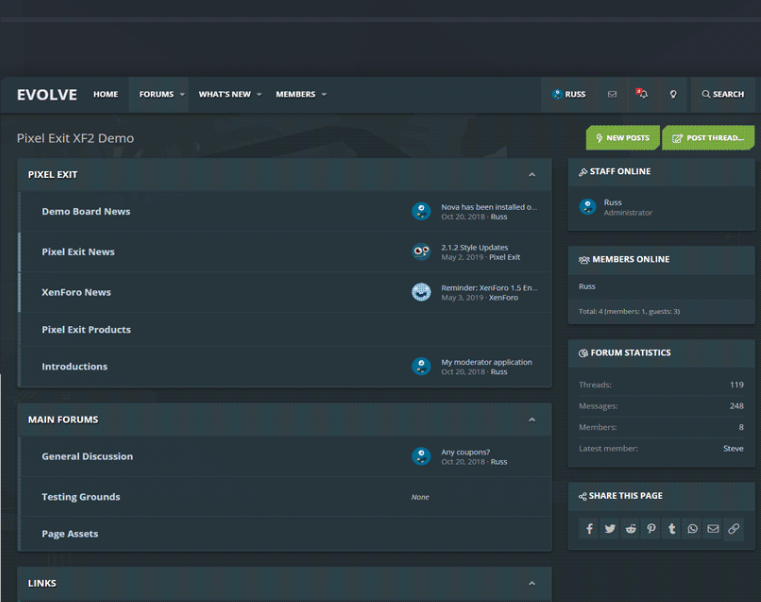Open the Testing Grounds forum

(81, 497)
